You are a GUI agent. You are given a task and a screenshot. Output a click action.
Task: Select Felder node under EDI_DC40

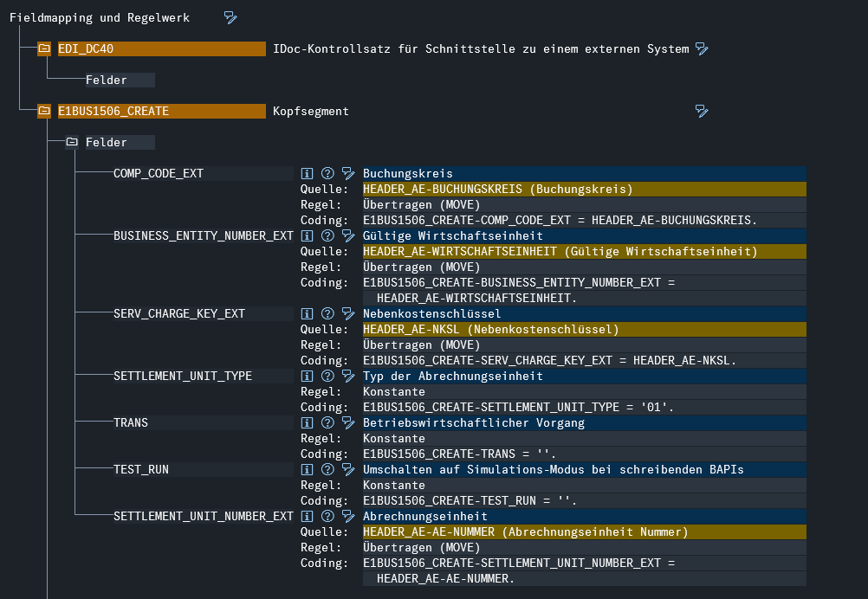click(x=120, y=81)
